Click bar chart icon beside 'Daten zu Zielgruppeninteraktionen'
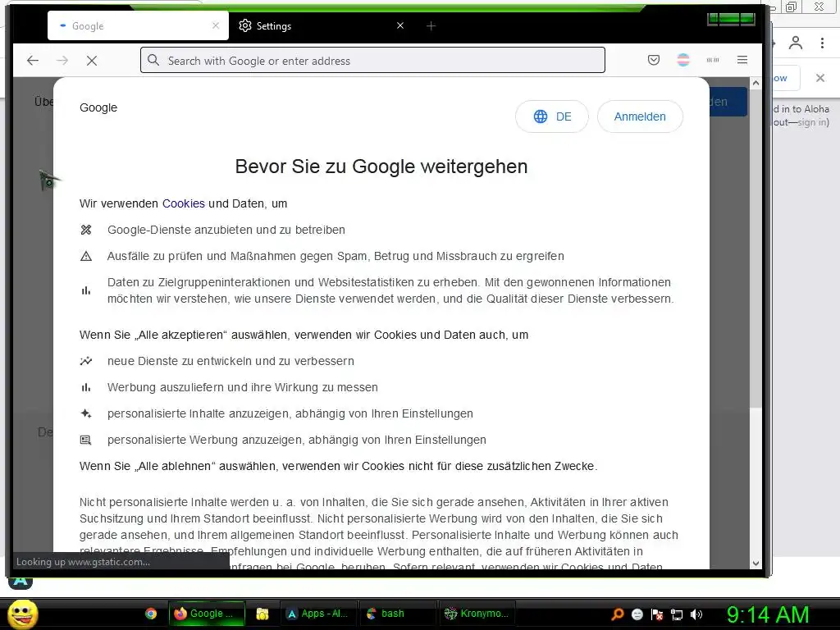The width and height of the screenshot is (840, 630). [x=85, y=290]
